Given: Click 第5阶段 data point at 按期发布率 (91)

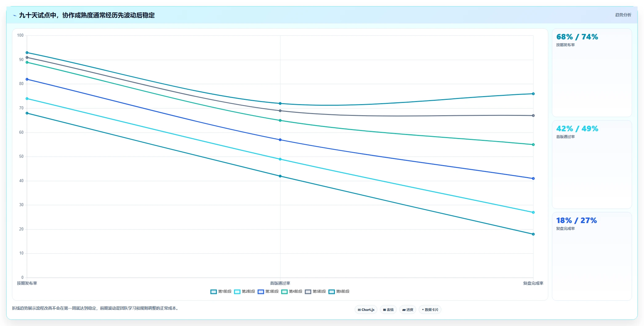Looking at the screenshot, I should point(27,58).
